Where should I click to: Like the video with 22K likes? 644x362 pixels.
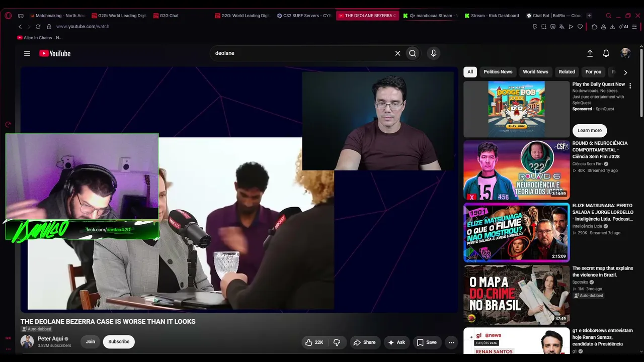314,342
